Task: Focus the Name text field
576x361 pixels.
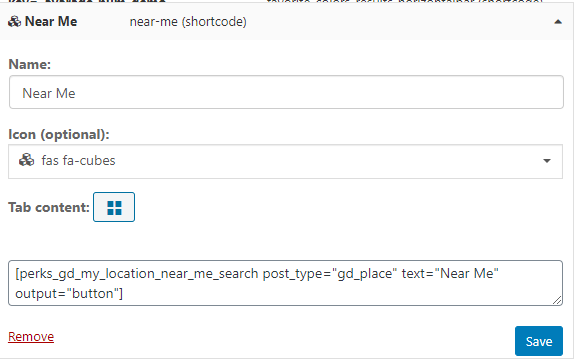Action: click(x=286, y=92)
